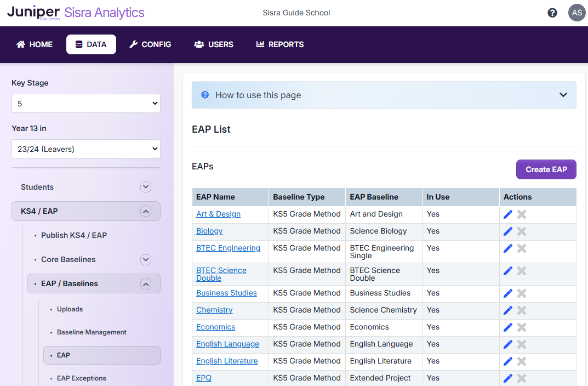
Task: Select Baseline Management in the sidebar
Action: pyautogui.click(x=92, y=332)
